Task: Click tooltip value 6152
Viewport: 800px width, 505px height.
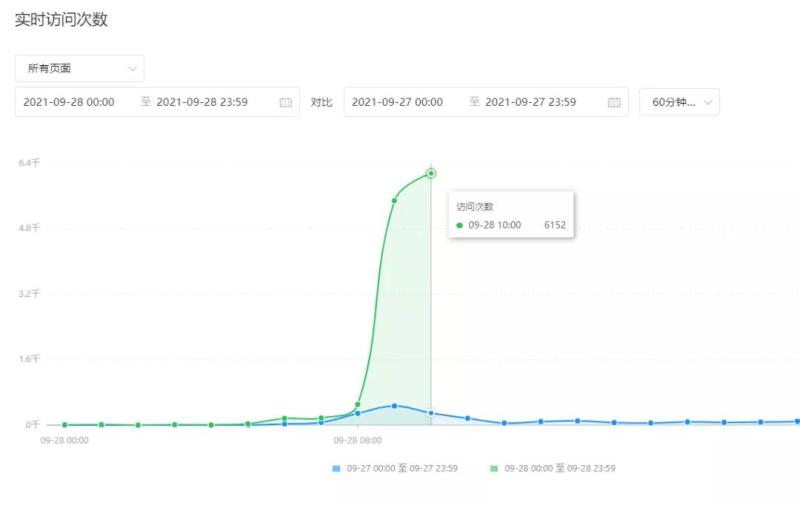Action: click(x=555, y=225)
